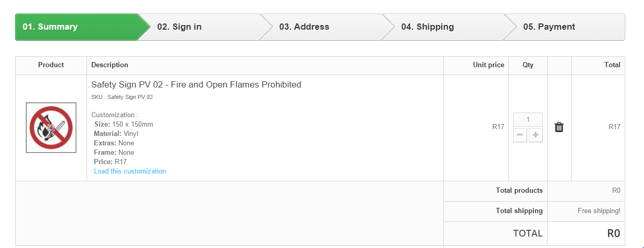This screenshot has width=644, height=248.
Task: Click the Free shipping! text
Action: coord(599,211)
